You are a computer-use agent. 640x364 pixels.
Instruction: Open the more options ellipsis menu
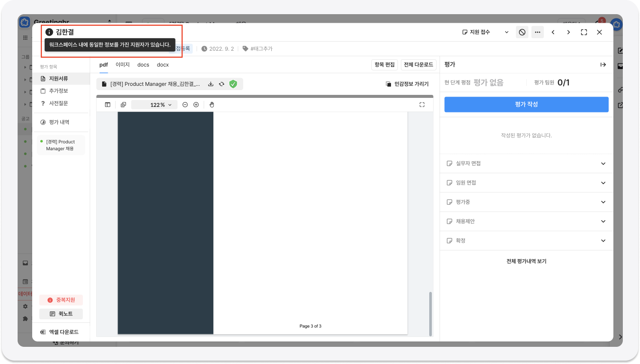tap(537, 32)
